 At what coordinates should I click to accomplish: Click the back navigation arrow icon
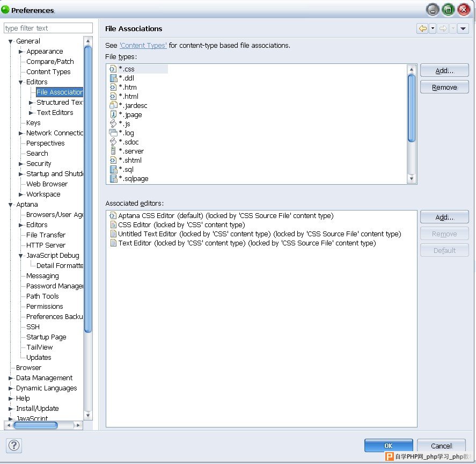click(422, 28)
